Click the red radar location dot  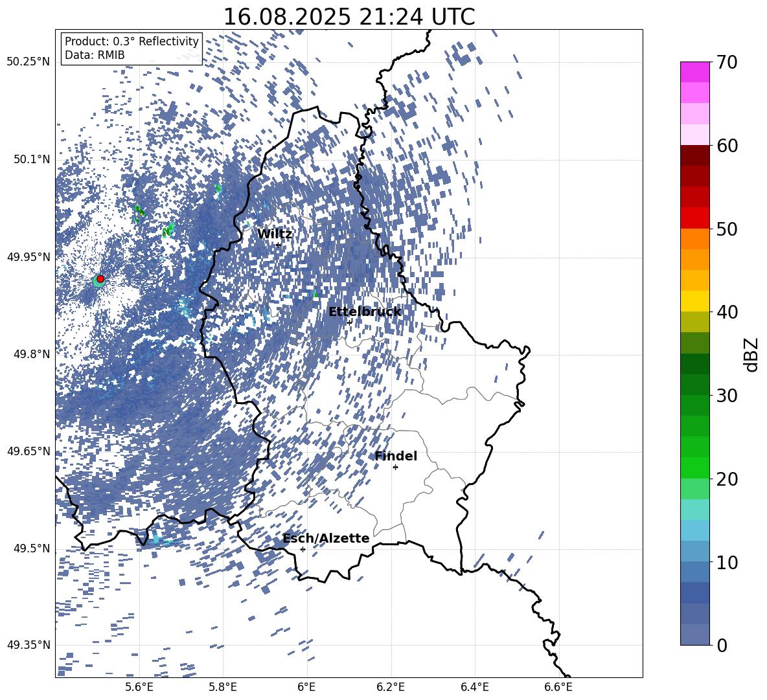point(100,279)
